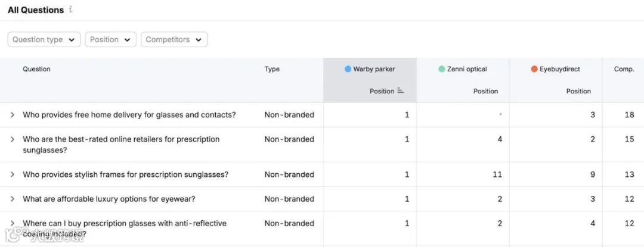
Task: Click the green Zenni optical color dot
Action: pyautogui.click(x=441, y=69)
